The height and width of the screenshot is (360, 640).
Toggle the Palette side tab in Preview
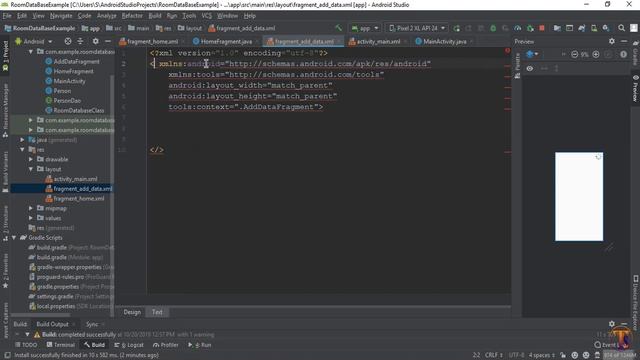[x=517, y=65]
